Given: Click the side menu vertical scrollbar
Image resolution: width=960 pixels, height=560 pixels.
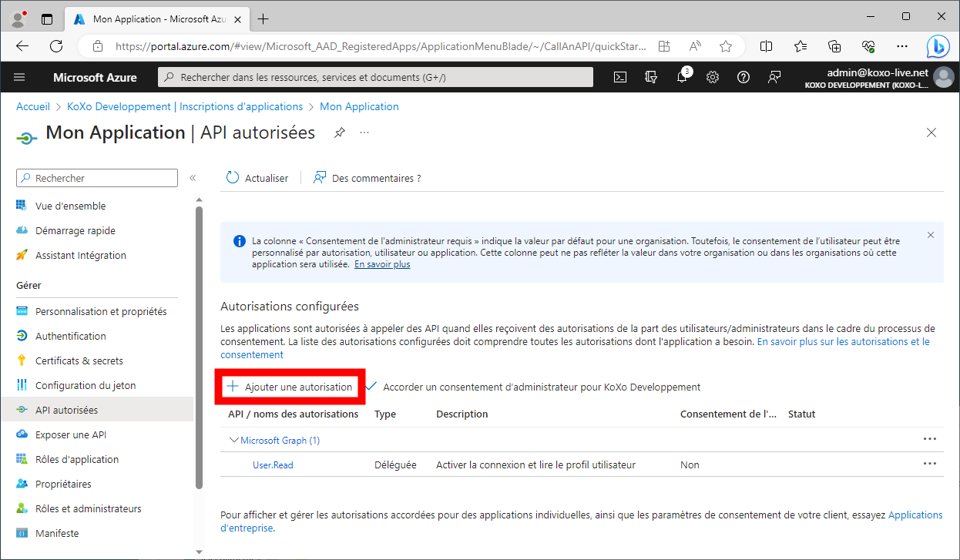Looking at the screenshot, I should point(200,347).
